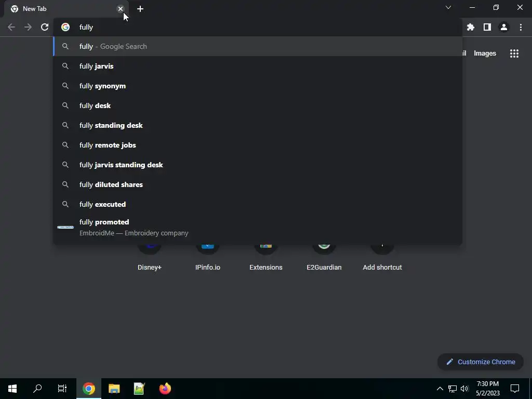Screen dimensions: 532x399
Task: Pick the 'fully executed' suggestion
Action: [x=258, y=204]
